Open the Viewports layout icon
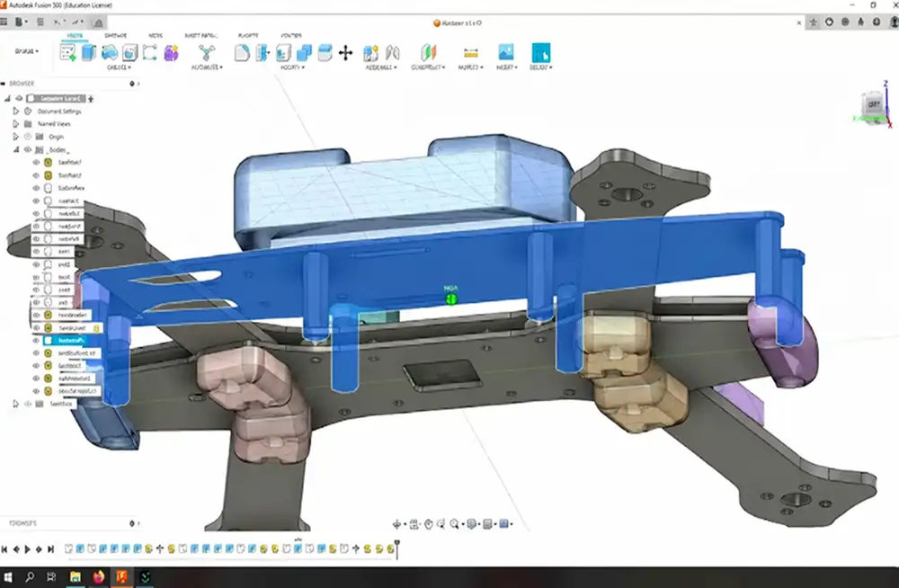 (504, 524)
